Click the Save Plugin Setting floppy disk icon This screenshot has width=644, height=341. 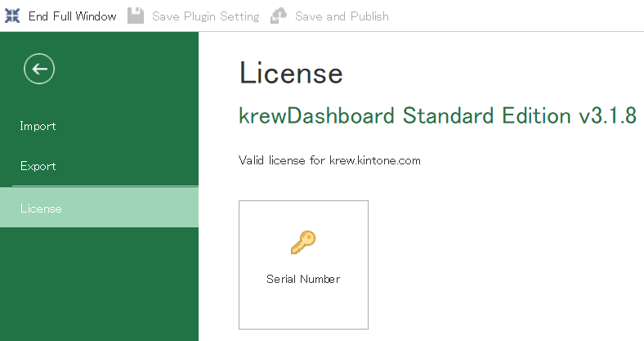[136, 16]
